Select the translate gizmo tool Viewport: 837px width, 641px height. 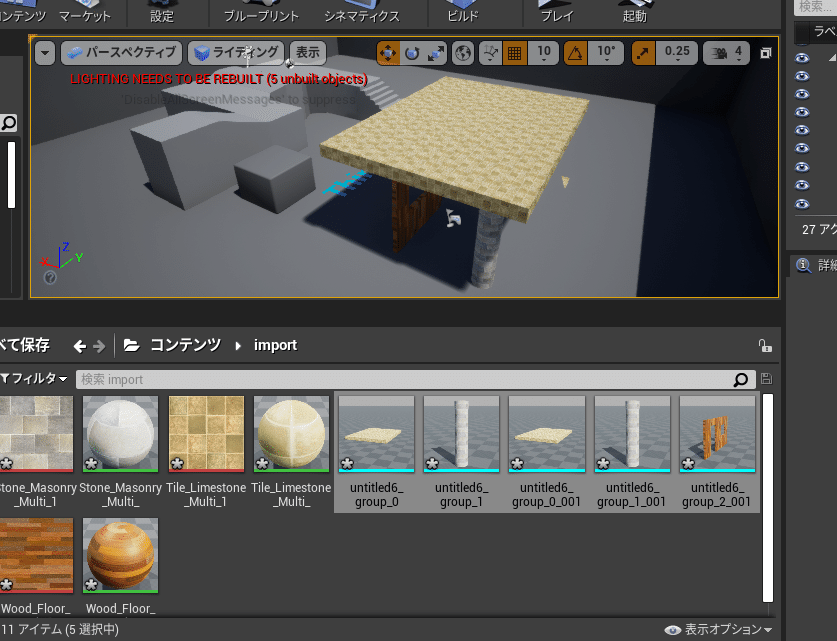(388, 53)
